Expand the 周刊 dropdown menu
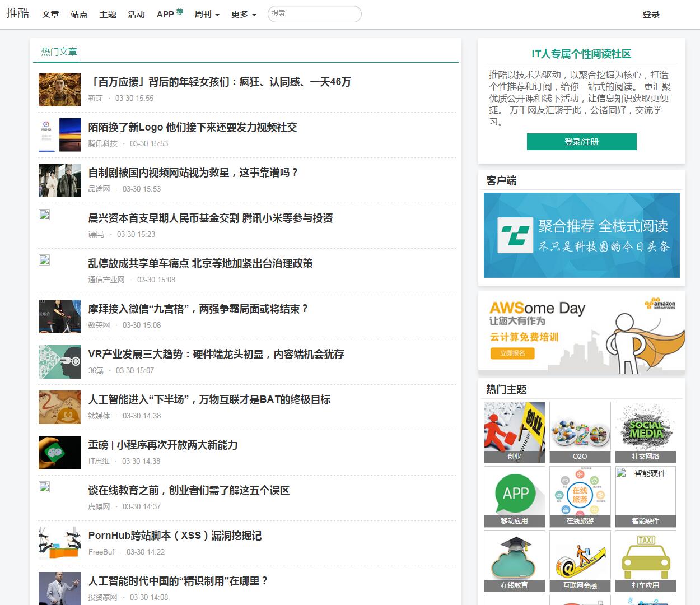Image resolution: width=700 pixels, height=605 pixels. pos(207,15)
